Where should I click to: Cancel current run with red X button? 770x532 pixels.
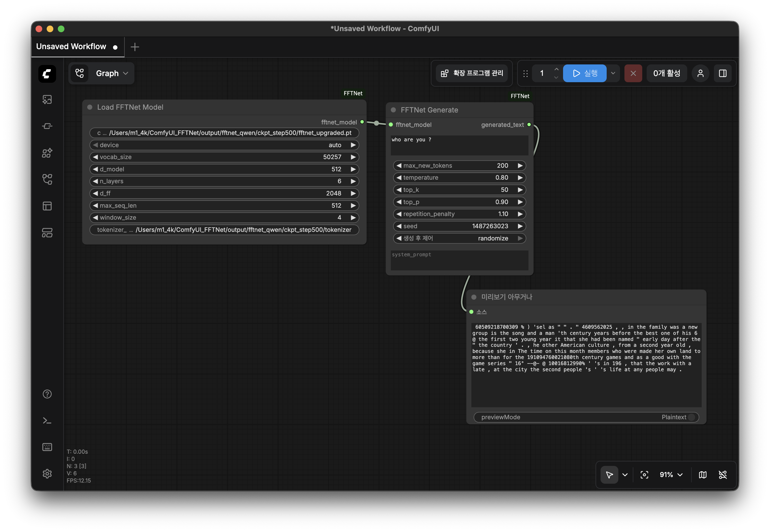pos(633,73)
